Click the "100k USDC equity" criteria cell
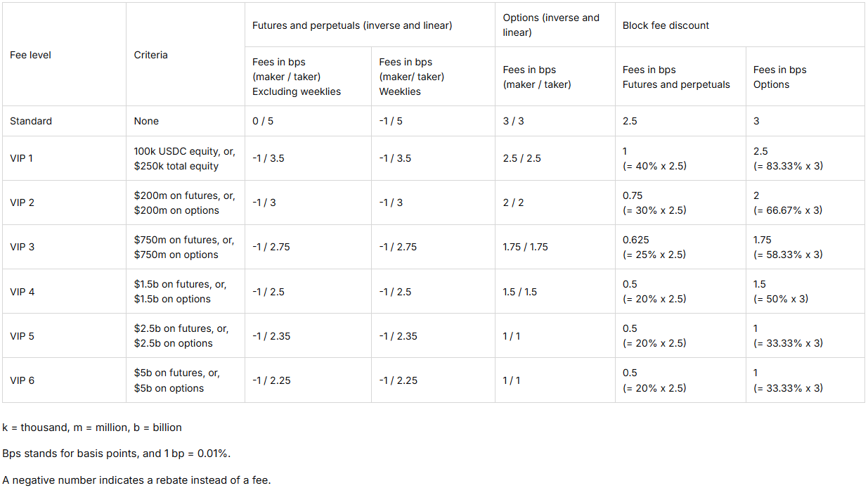Image resolution: width=868 pixels, height=488 pixels. point(184,158)
